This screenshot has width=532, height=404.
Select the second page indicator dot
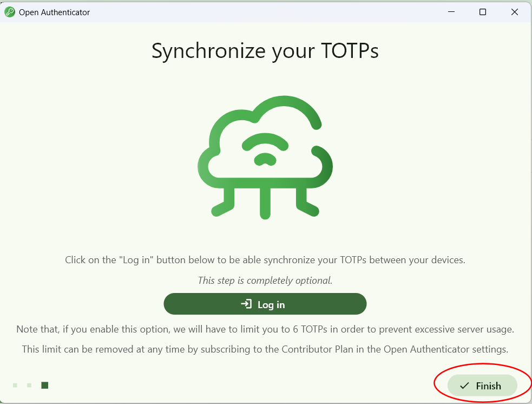coord(29,386)
